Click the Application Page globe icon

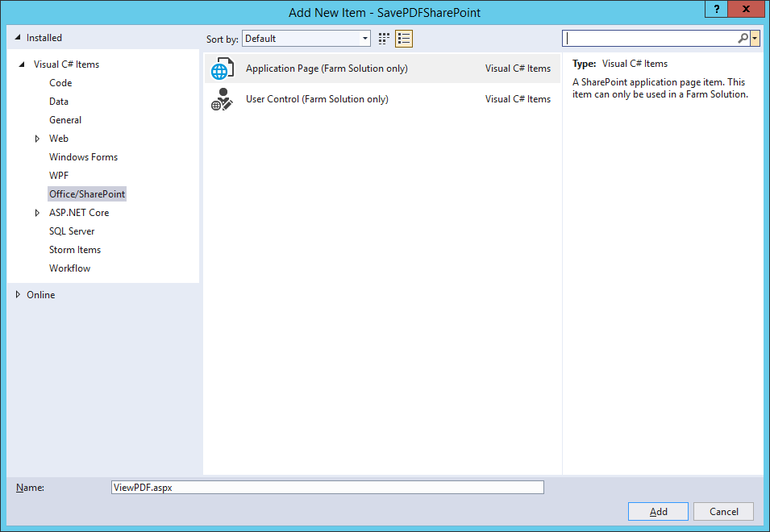pyautogui.click(x=222, y=69)
